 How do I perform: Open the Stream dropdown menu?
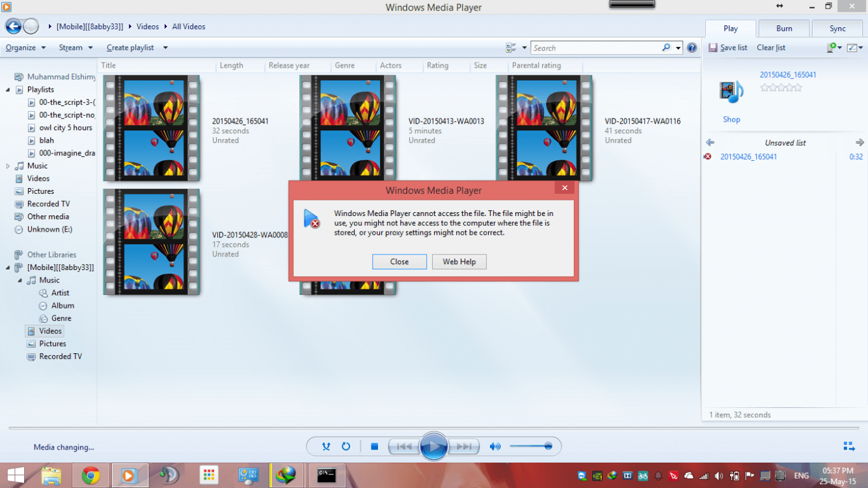tap(75, 47)
